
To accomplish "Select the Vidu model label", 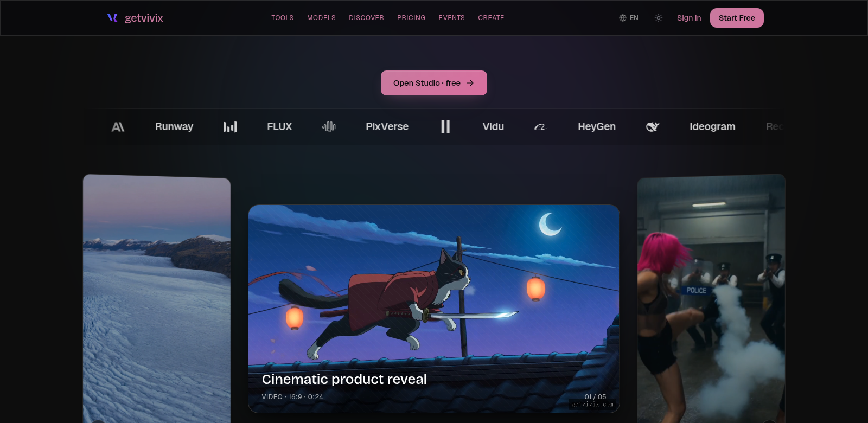I will point(493,126).
